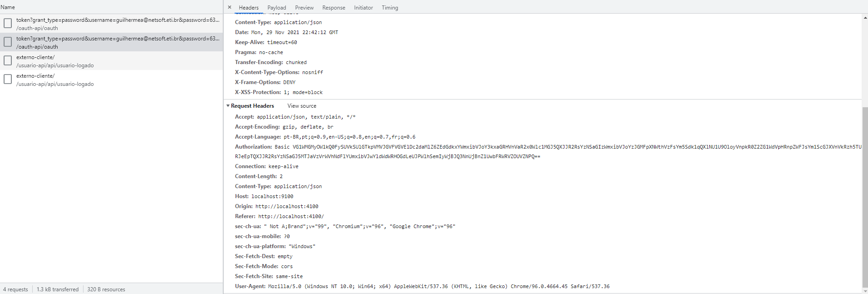Click the Connection: keep-alive request header
The height and width of the screenshot is (294, 868).
[x=267, y=166]
